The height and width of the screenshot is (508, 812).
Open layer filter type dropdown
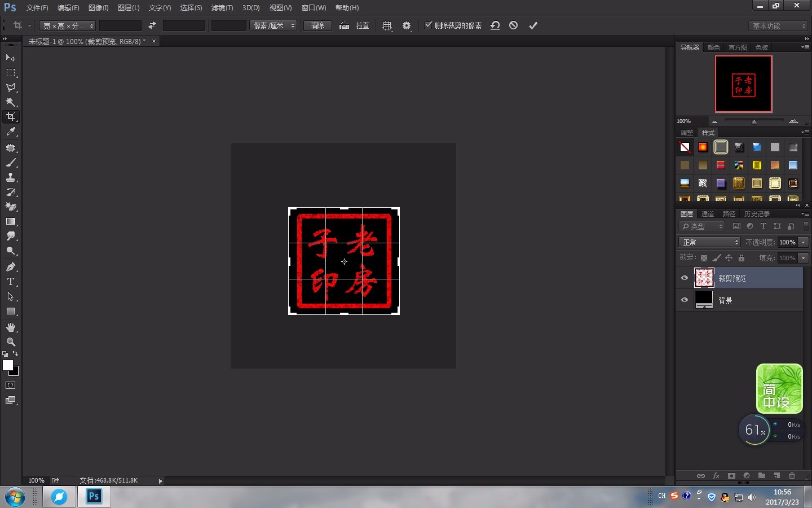click(x=702, y=226)
